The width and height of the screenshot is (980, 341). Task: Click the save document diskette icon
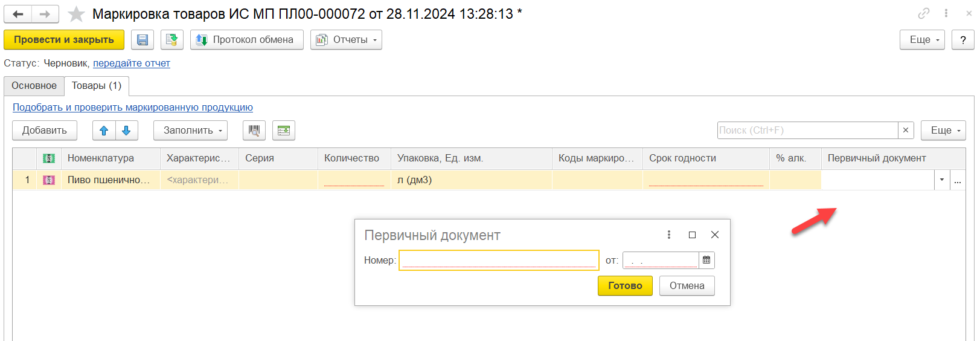tap(143, 40)
